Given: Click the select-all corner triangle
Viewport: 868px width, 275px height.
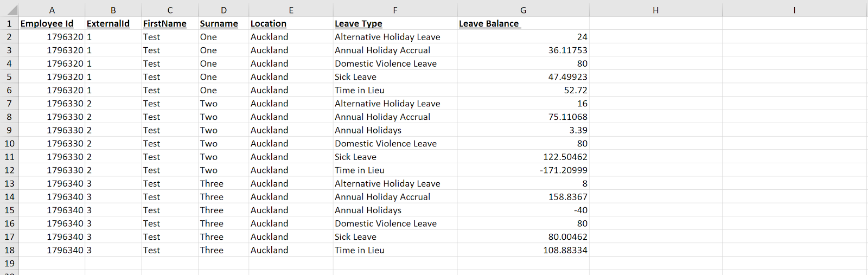Looking at the screenshot, I should pyautogui.click(x=10, y=10).
